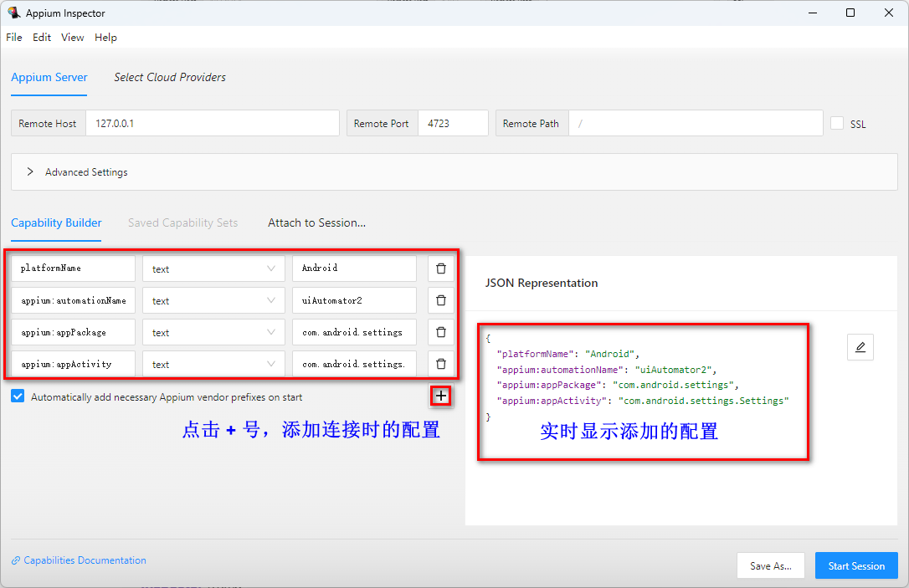The height and width of the screenshot is (588, 909).
Task: Open the View menu
Action: coord(73,37)
